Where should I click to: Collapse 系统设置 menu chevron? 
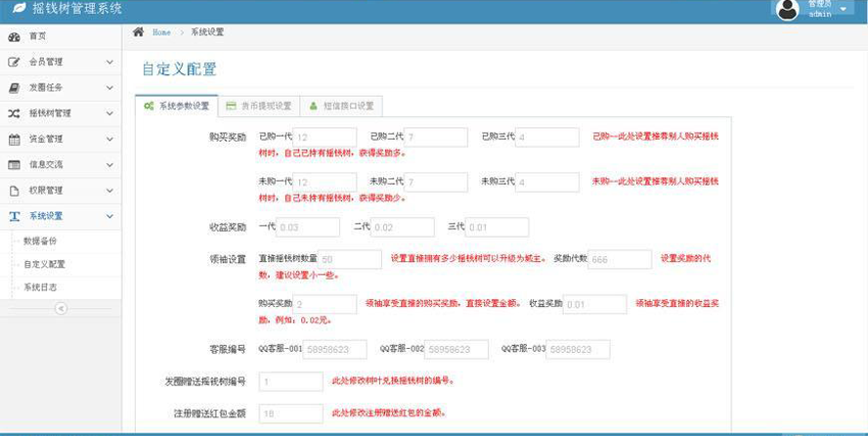[x=109, y=216]
